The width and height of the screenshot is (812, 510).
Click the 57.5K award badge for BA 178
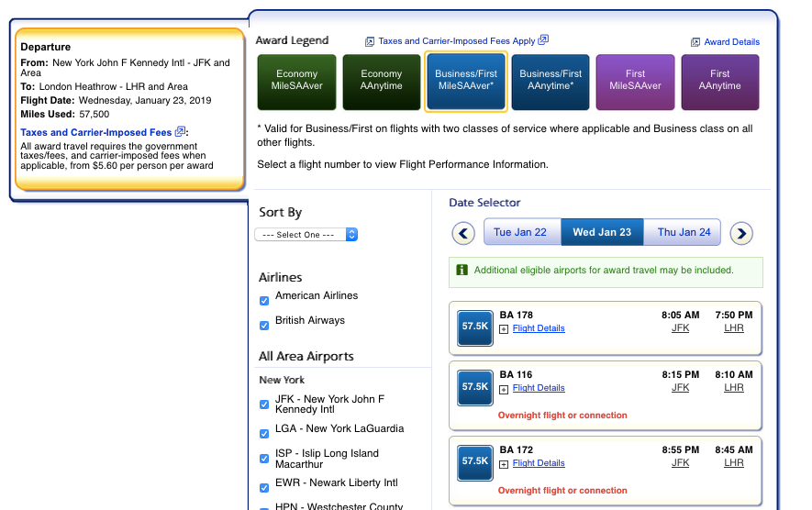(475, 327)
